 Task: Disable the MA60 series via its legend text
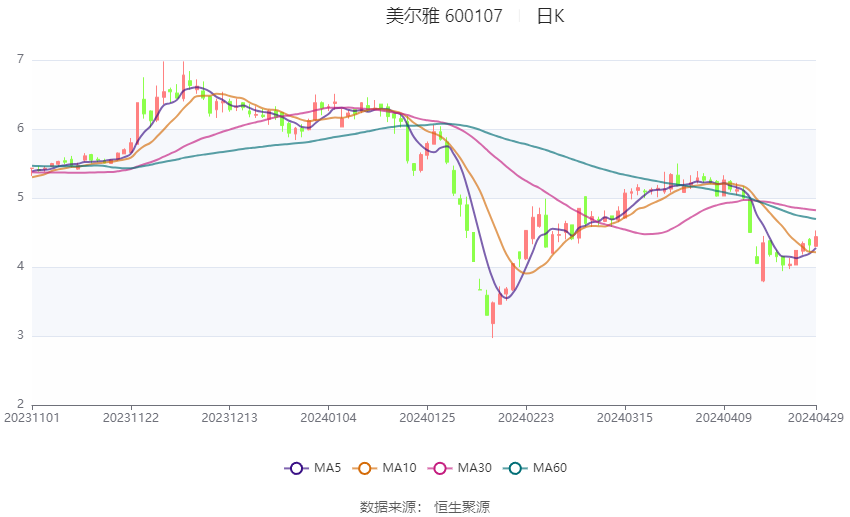tap(550, 468)
